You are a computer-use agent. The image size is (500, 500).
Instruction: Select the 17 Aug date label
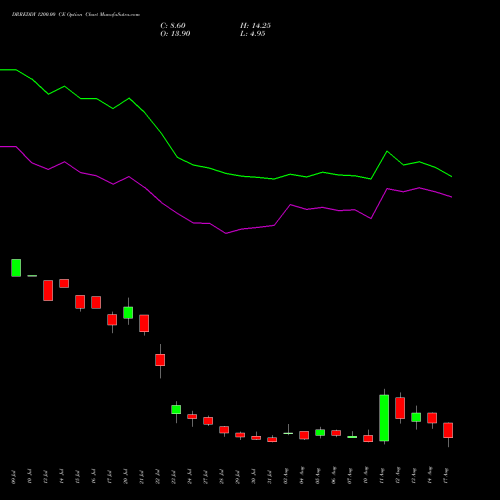tap(445, 476)
